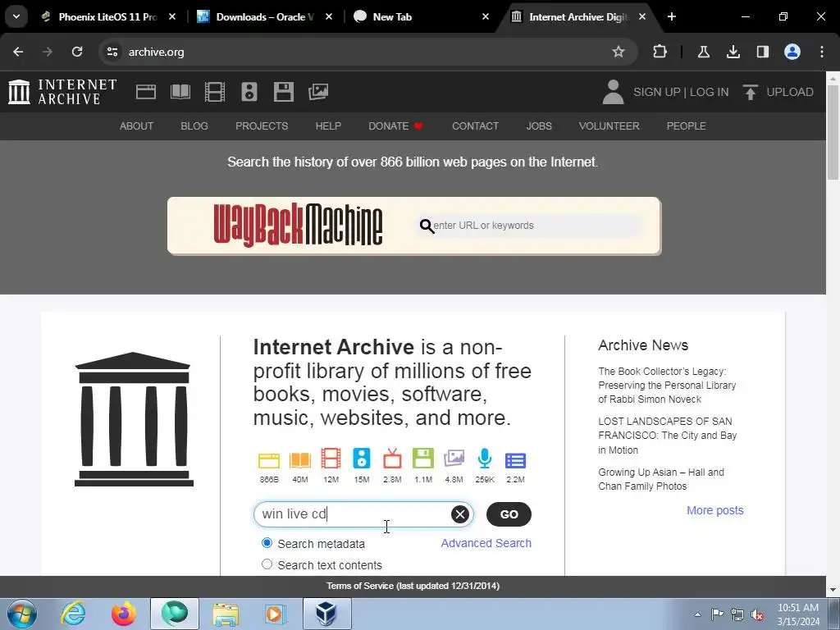Open the More posts link
840x630 pixels.
coord(715,510)
